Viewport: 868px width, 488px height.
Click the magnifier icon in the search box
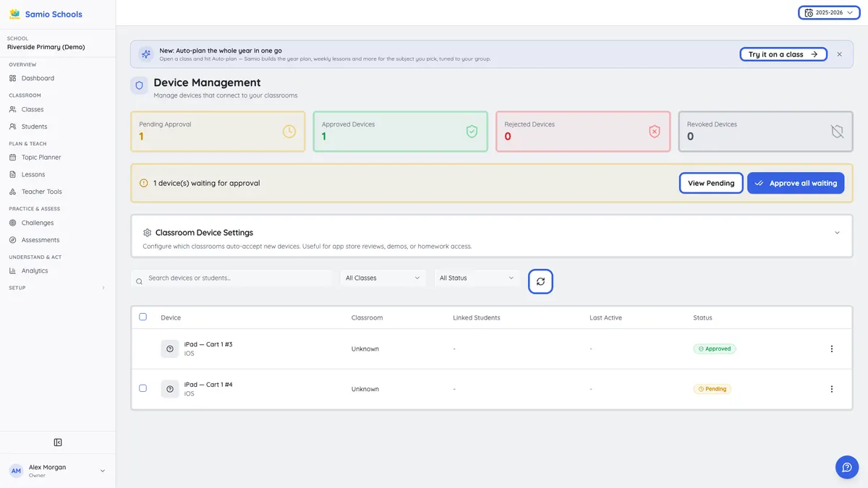coord(140,281)
